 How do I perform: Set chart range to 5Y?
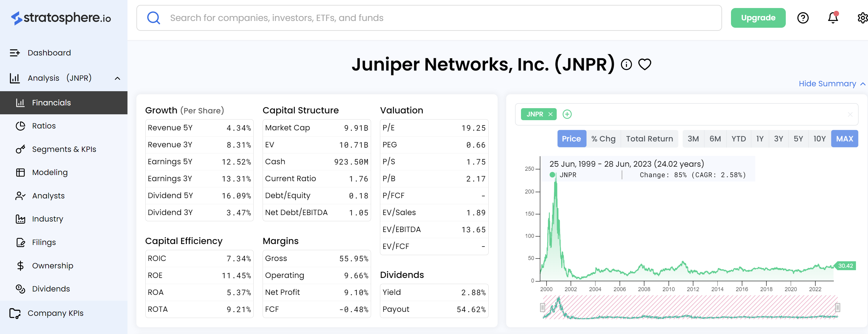click(x=798, y=139)
